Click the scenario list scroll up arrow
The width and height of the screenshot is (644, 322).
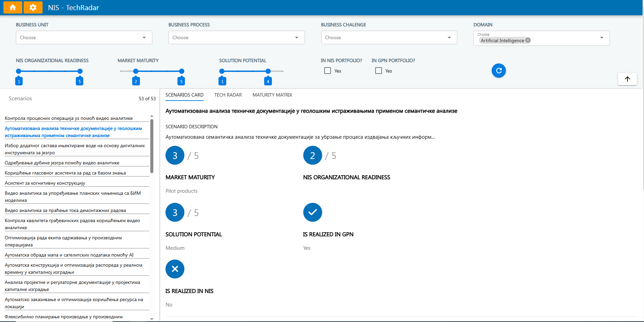tap(152, 116)
